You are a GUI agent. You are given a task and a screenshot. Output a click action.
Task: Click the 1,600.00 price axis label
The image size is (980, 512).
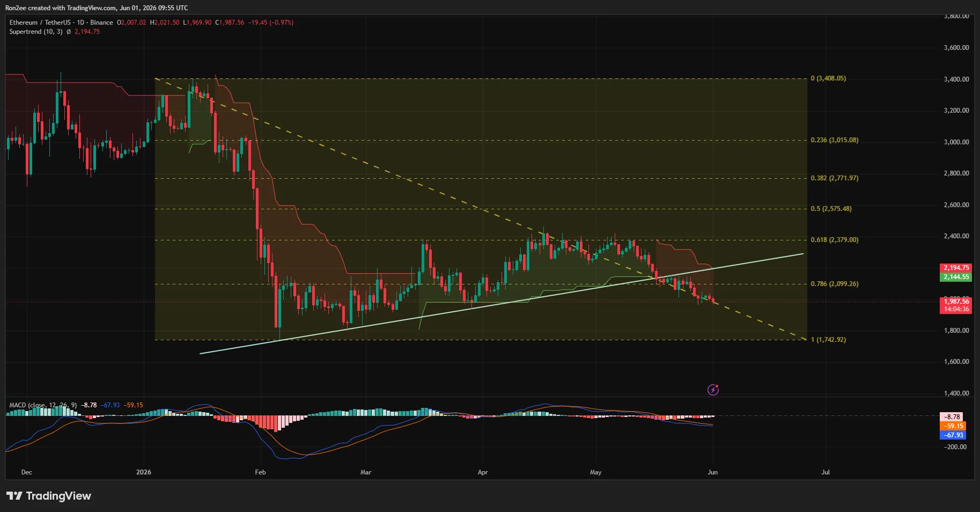click(x=956, y=362)
